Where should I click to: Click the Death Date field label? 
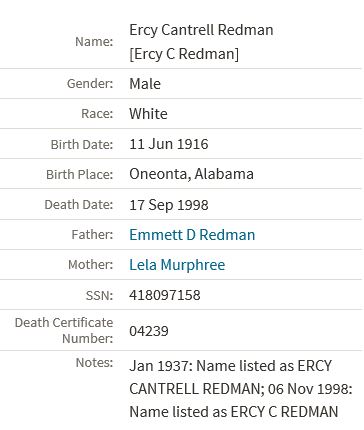coord(79,204)
